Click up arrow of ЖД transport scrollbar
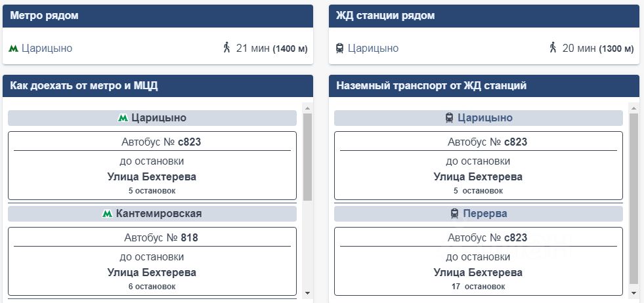Viewport: 644px width, 303px height. click(x=633, y=108)
